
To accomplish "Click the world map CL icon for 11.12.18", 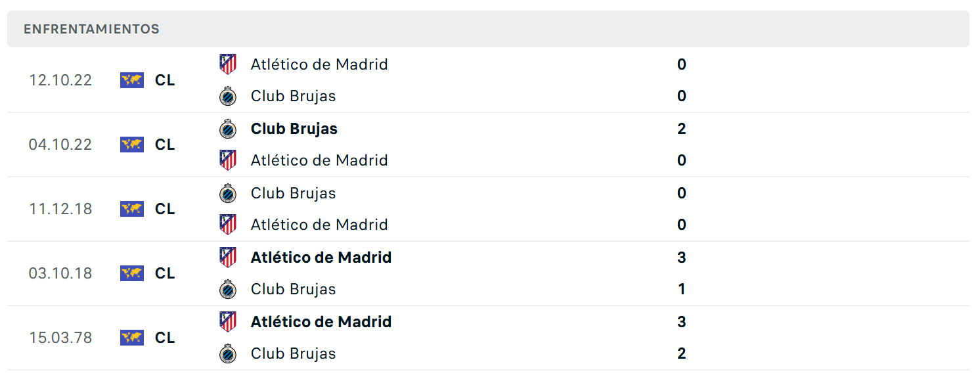I will pyautogui.click(x=132, y=209).
